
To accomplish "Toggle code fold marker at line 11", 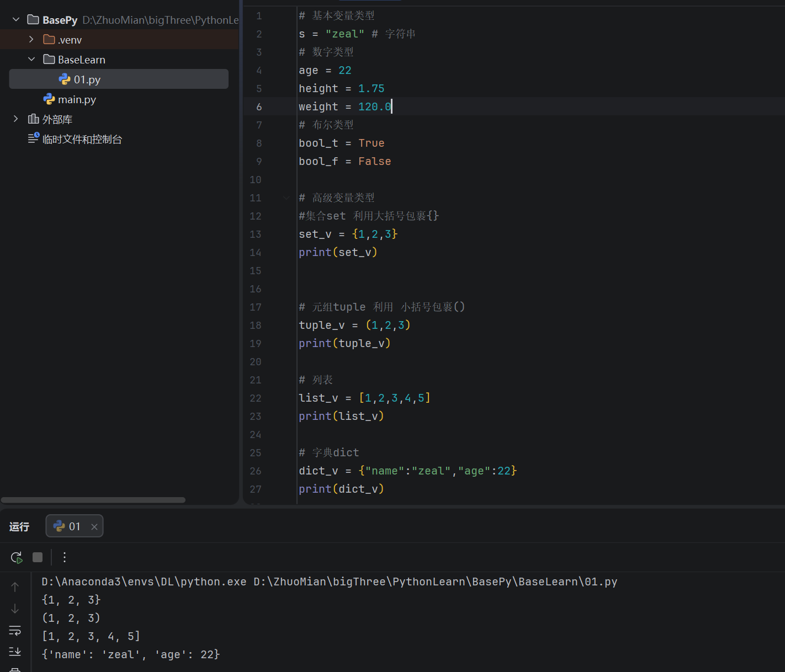I will tap(286, 198).
